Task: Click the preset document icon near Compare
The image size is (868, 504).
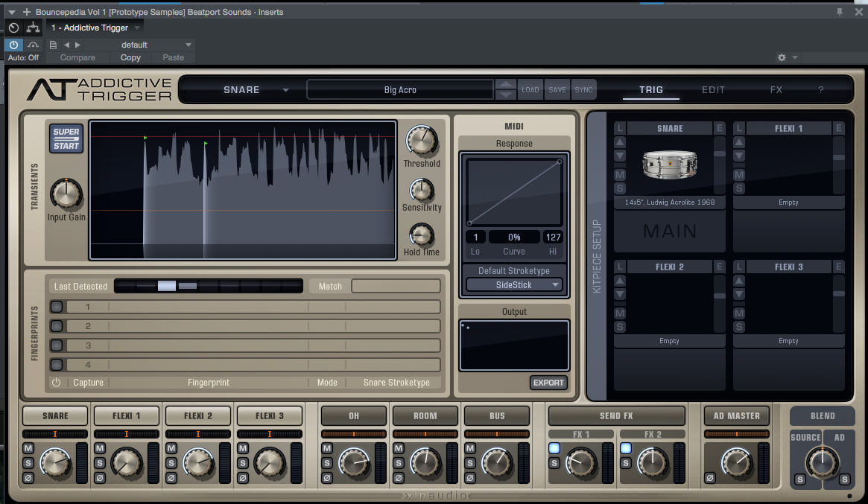Action: pos(52,44)
